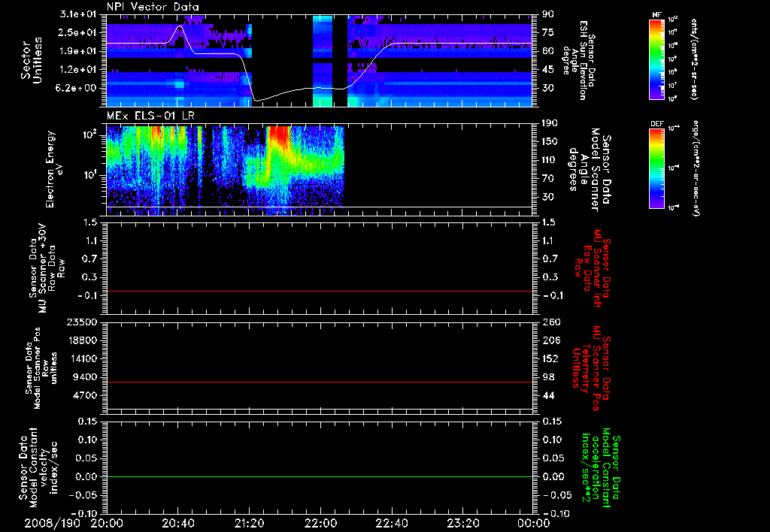The height and width of the screenshot is (532, 770).
Task: Click the green "Model Constant acceleration" label
Action: pyautogui.click(x=601, y=466)
